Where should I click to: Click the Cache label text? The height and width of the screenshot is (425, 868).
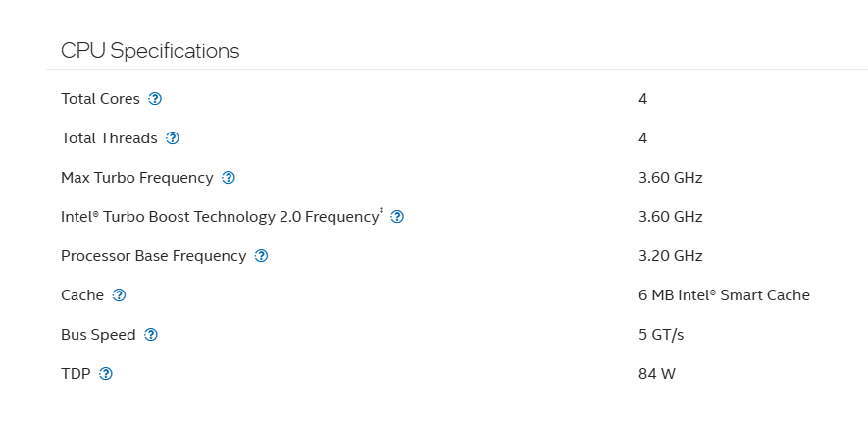(x=82, y=295)
